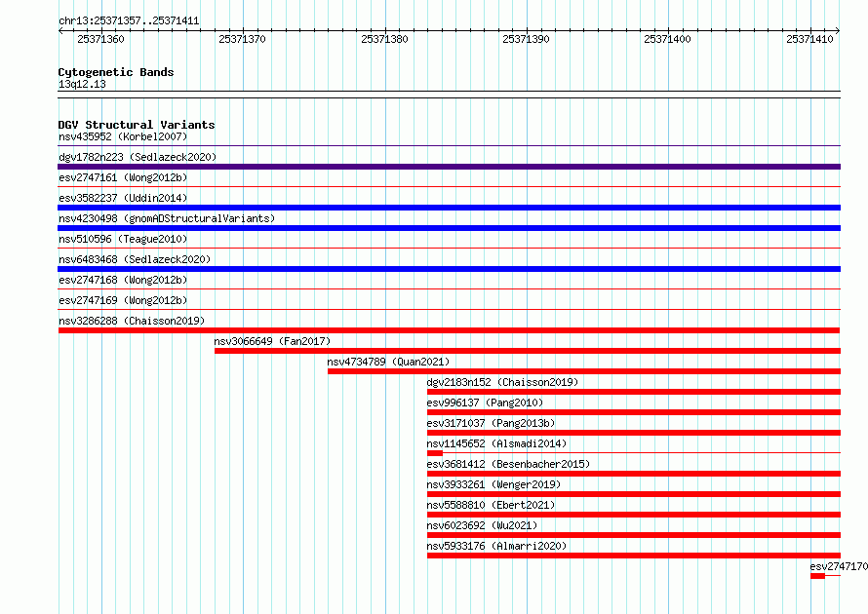Select the purple dgv1782n223 variant bar
868x614 pixels.
[449, 167]
